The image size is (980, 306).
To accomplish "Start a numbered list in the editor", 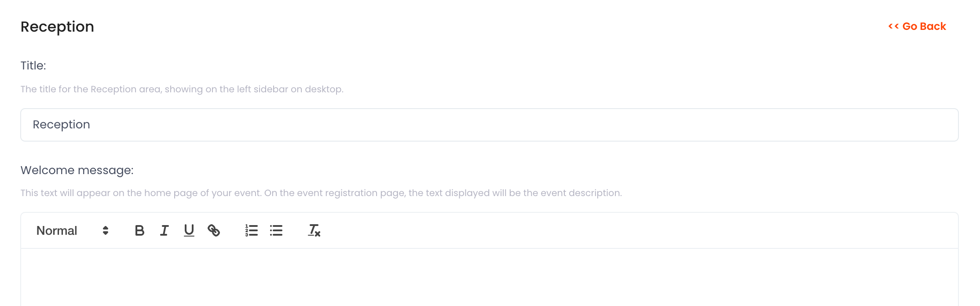I will 252,230.
